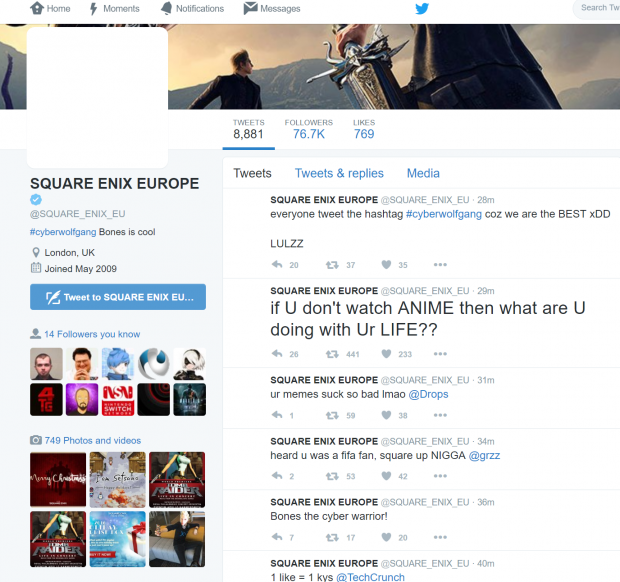Switch to the Media tab
The image size is (620, 582).
pos(423,173)
